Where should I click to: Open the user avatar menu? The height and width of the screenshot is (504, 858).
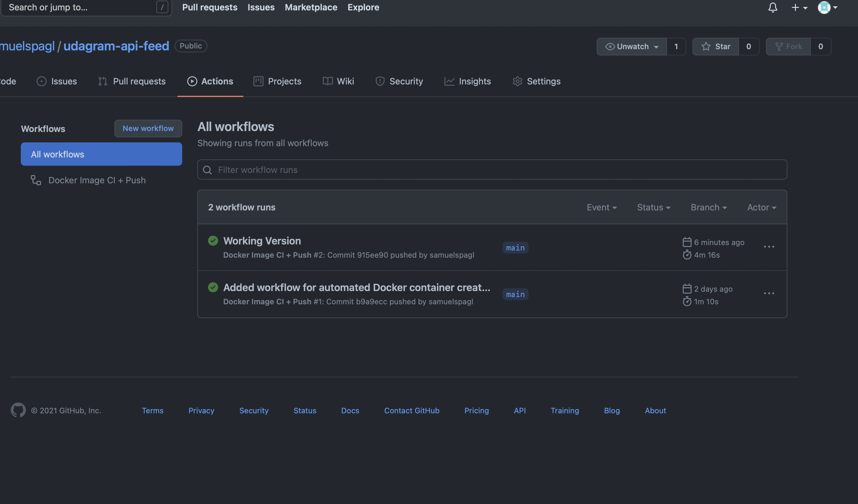click(827, 8)
